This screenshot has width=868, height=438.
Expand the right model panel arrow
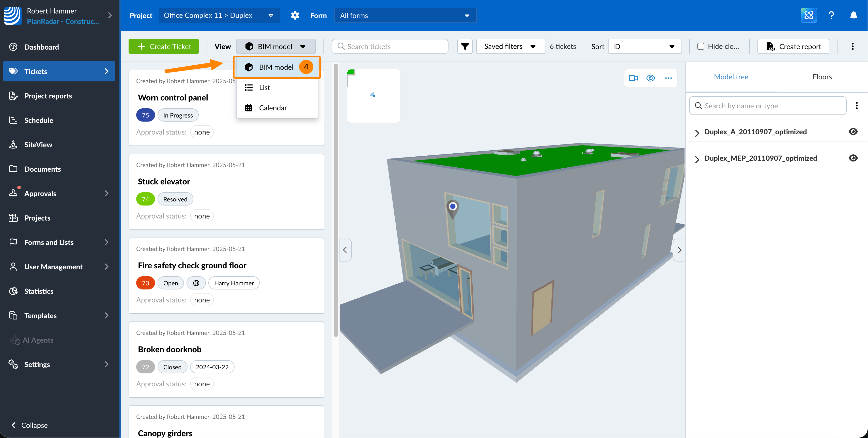click(679, 250)
